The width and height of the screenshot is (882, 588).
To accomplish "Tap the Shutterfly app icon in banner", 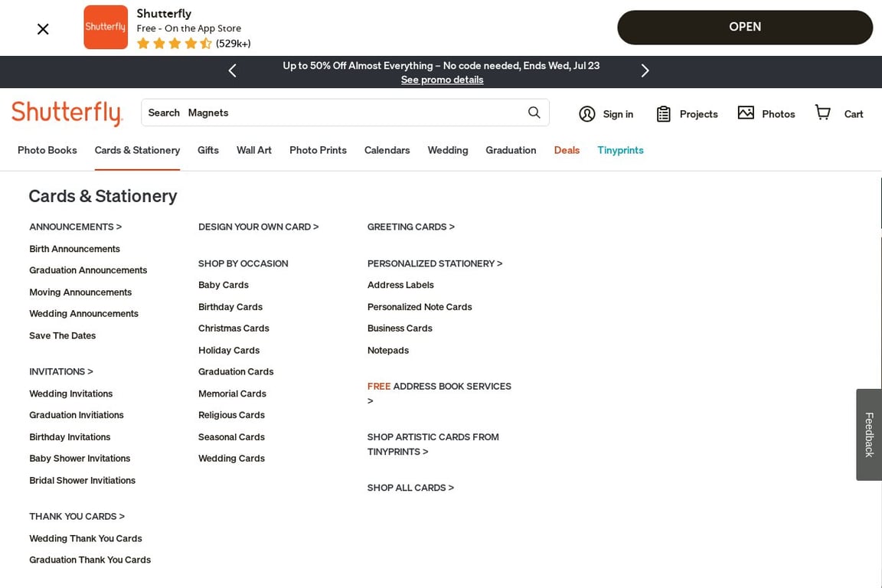I will pyautogui.click(x=106, y=27).
